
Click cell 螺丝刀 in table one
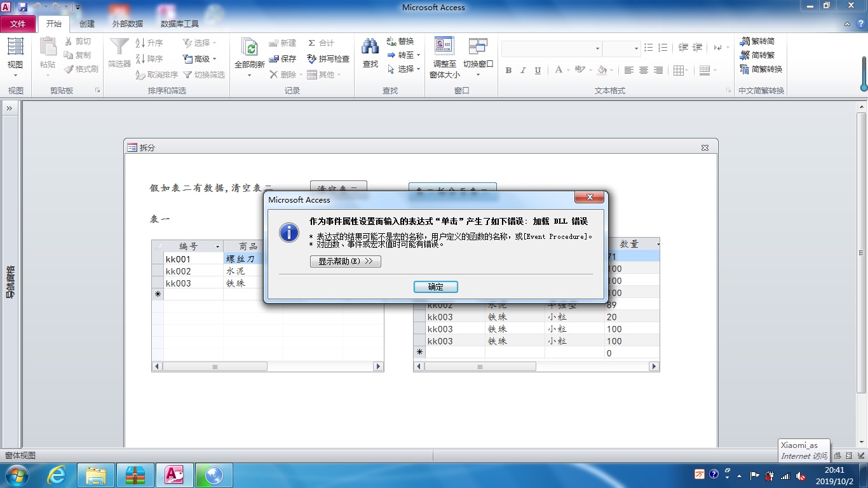pos(243,259)
